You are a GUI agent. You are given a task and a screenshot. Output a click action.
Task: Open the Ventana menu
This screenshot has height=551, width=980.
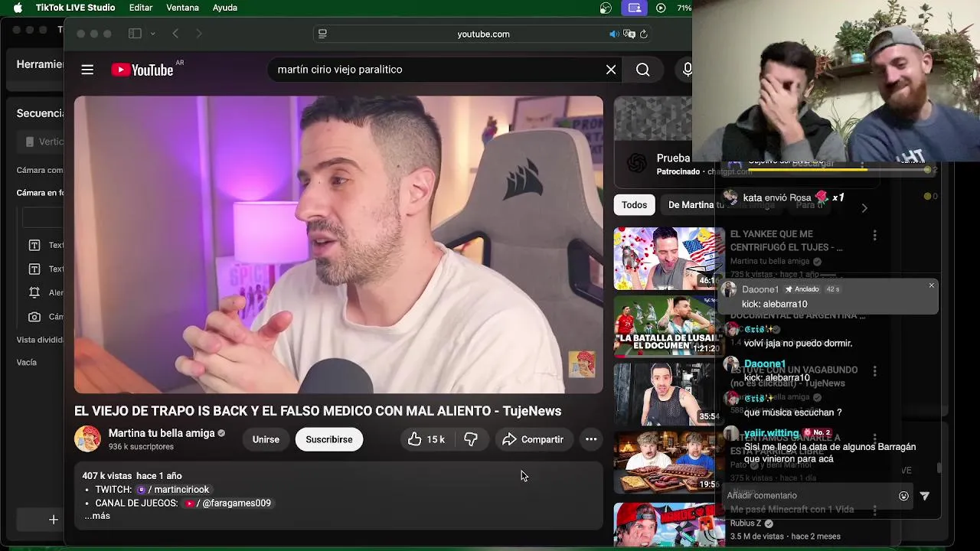pyautogui.click(x=183, y=8)
